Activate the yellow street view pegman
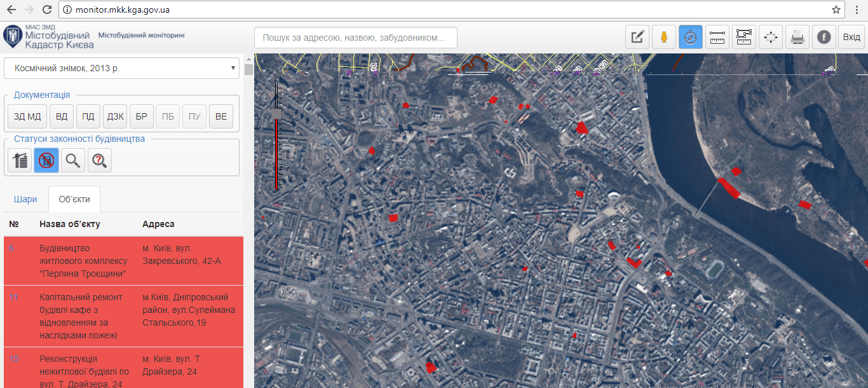This screenshot has height=388, width=868. coord(664,38)
